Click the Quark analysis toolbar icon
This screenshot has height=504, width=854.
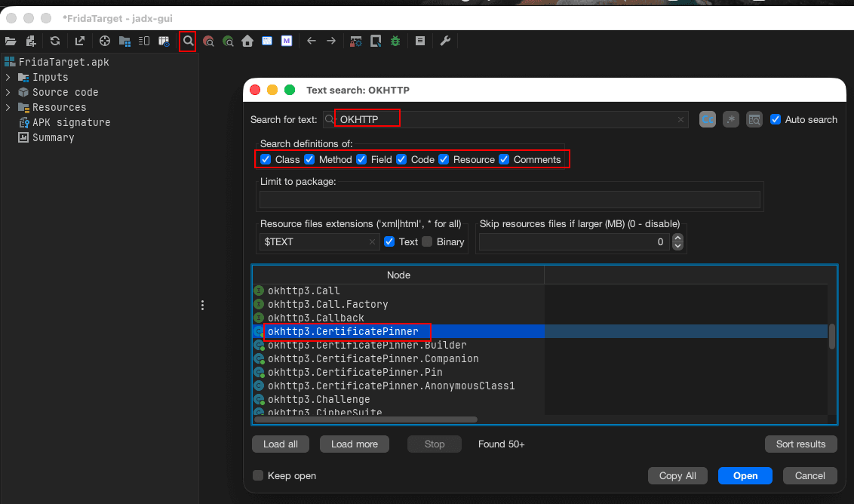tap(376, 41)
